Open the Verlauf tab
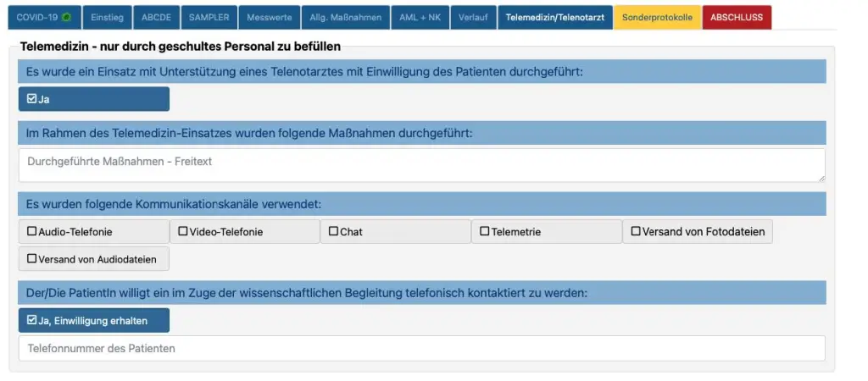Image resolution: width=868 pixels, height=381 pixels. click(474, 17)
